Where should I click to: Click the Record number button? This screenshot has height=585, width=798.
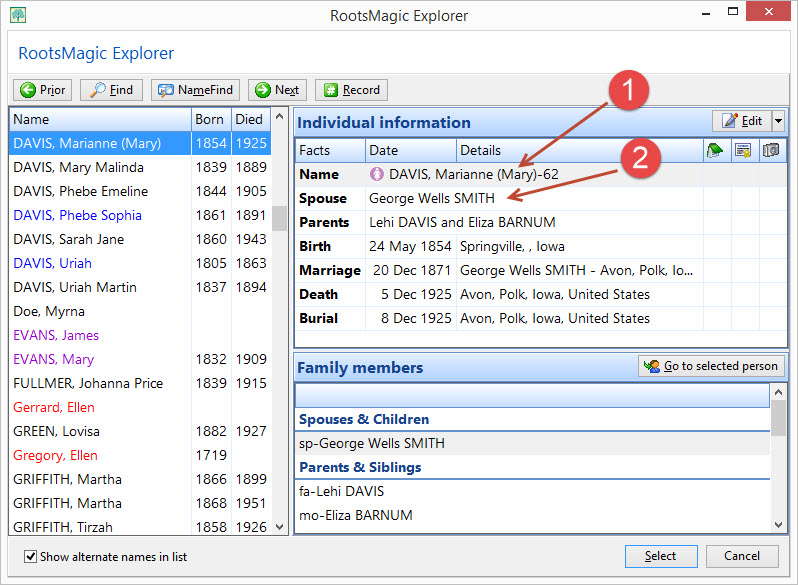point(351,90)
